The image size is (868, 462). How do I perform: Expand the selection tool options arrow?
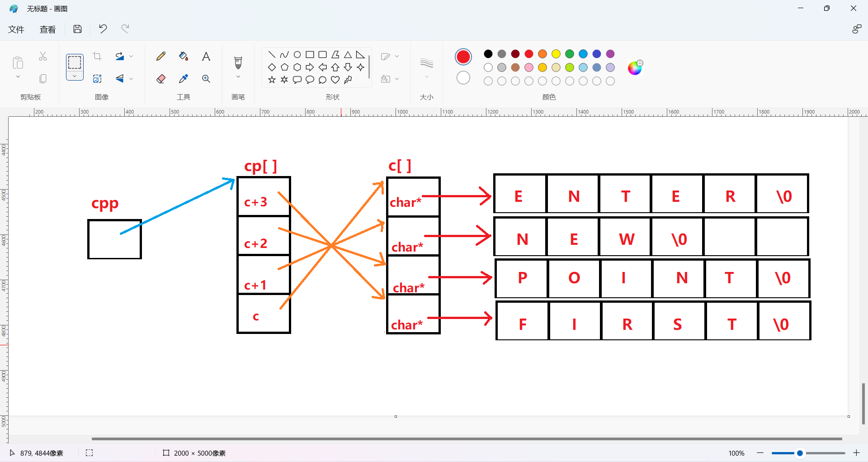tap(75, 76)
